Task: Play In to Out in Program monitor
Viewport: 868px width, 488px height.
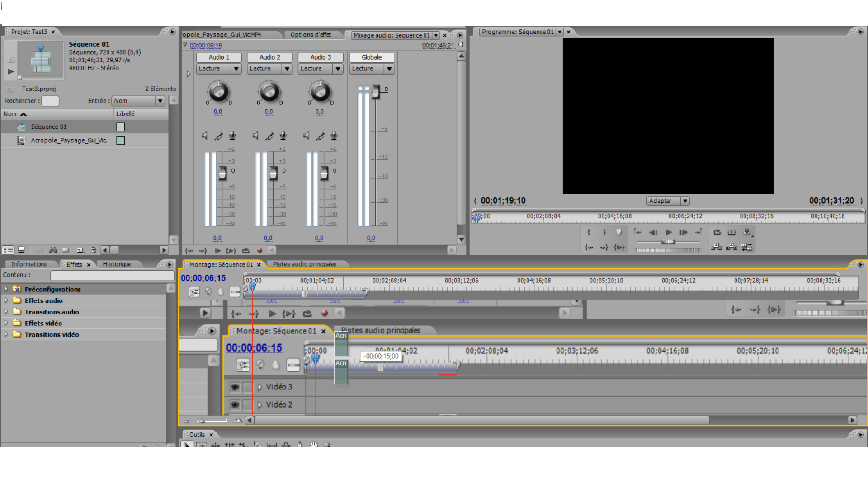Action: 619,247
